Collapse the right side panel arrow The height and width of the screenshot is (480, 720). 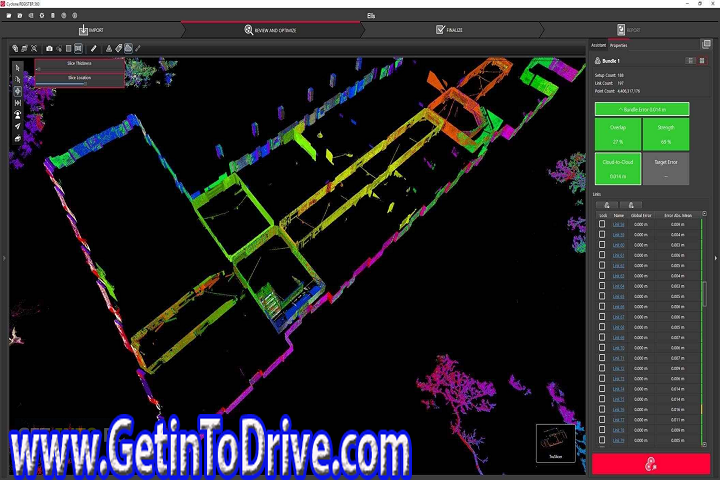coord(716,258)
